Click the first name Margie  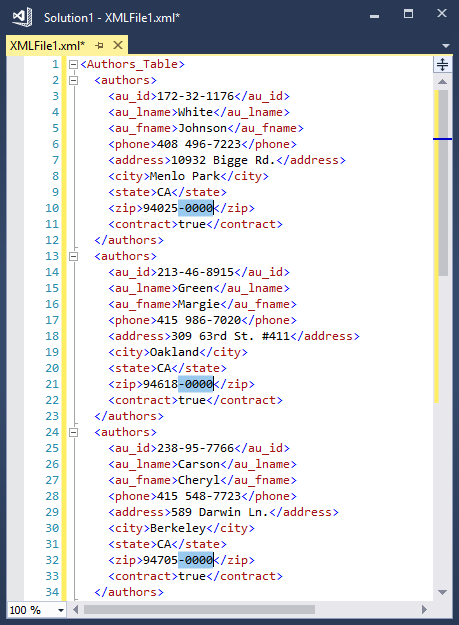click(199, 304)
